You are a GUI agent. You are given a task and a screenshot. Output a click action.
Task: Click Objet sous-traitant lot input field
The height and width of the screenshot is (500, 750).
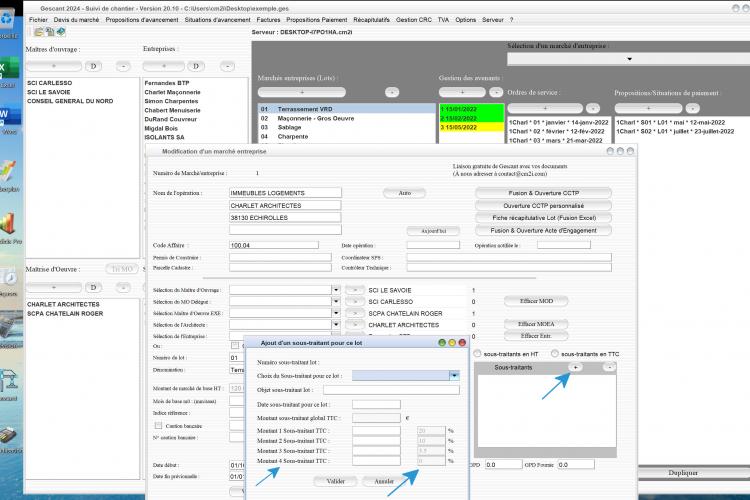(x=391, y=390)
